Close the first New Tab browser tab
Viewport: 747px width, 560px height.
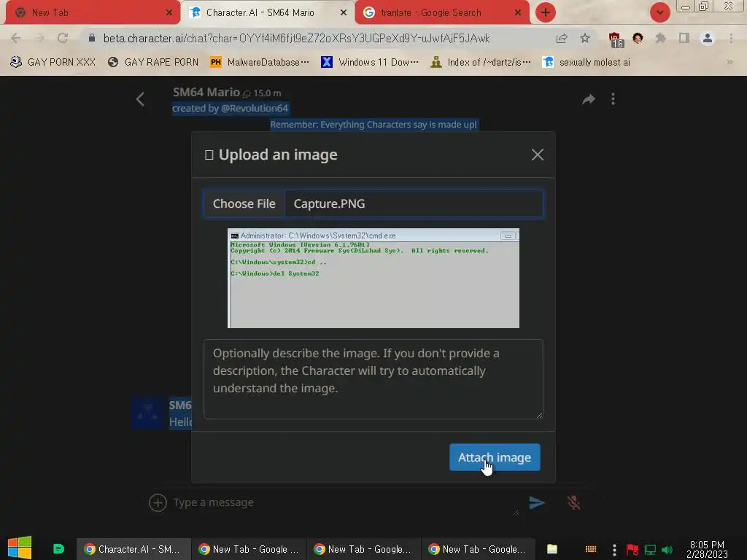169,13
